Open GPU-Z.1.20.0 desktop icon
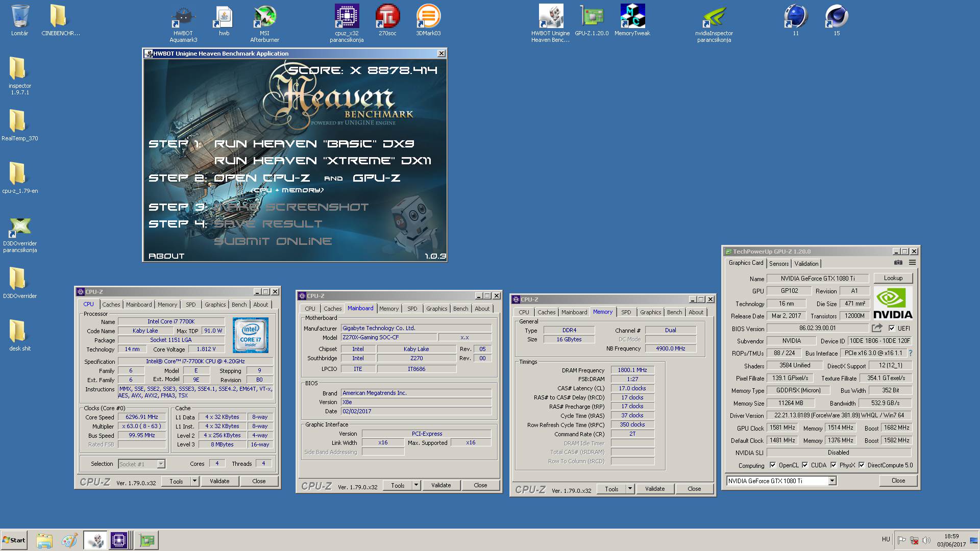980x551 pixels. coord(592,20)
